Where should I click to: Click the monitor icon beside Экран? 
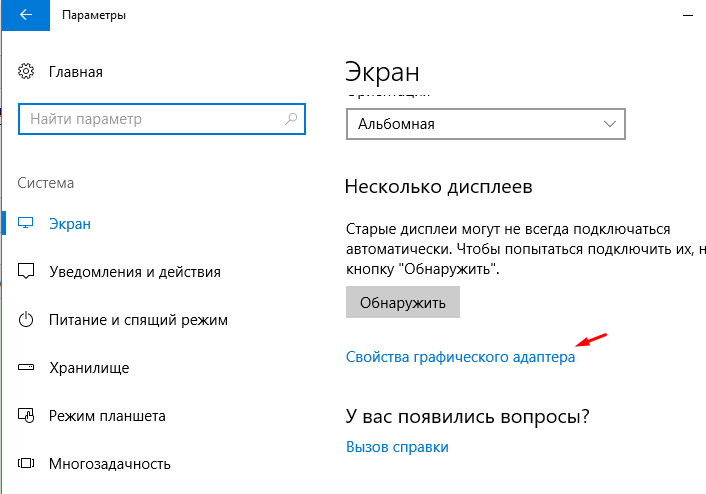point(26,223)
